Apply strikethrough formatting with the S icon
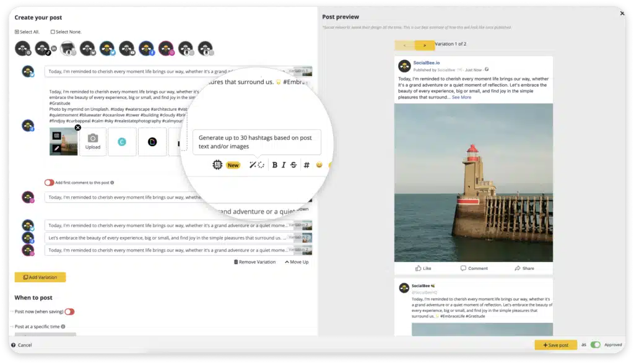634x364 pixels. pos(293,165)
